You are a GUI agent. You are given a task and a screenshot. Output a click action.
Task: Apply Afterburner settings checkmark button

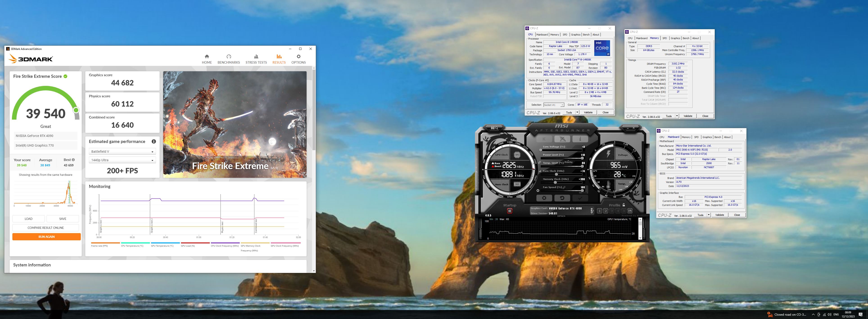pos(580,198)
